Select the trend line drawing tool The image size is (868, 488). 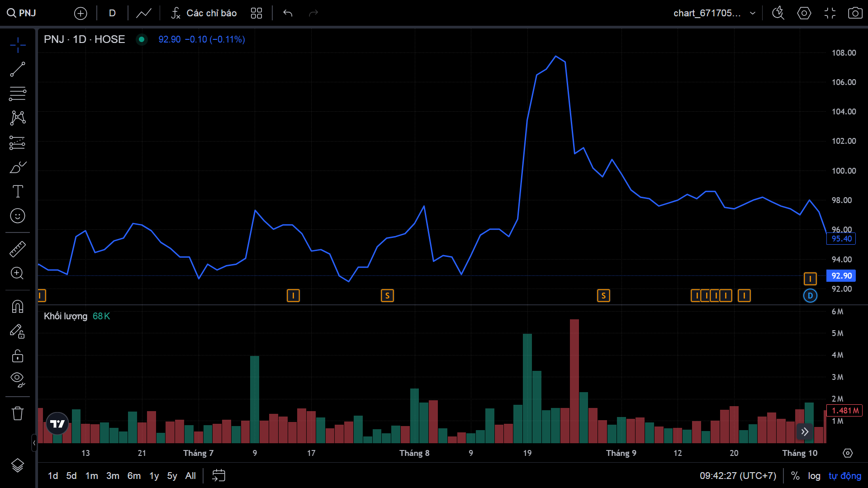click(18, 70)
